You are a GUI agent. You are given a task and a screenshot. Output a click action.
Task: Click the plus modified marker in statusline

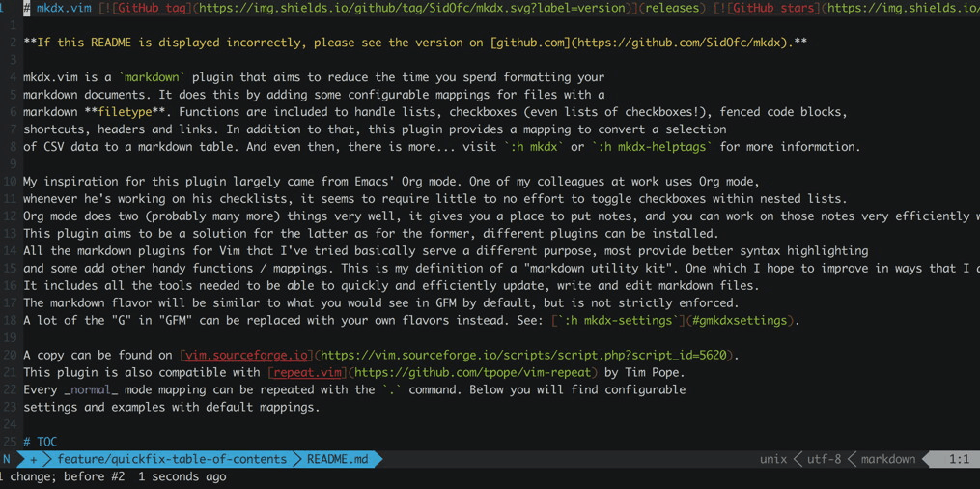click(x=33, y=460)
